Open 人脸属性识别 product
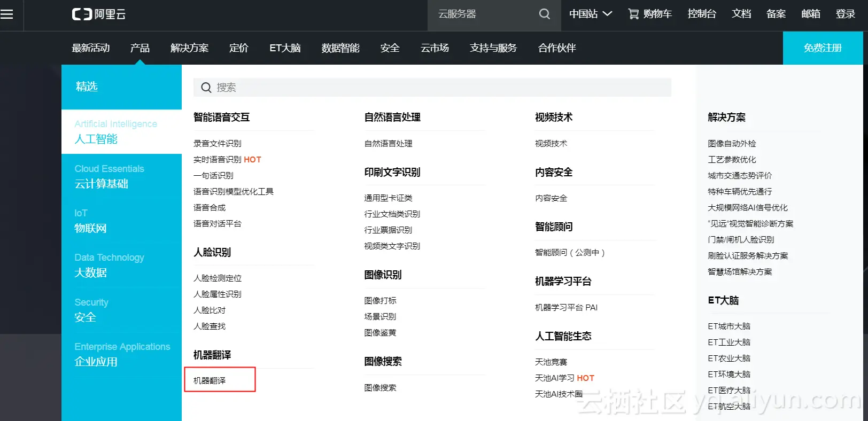This screenshot has width=868, height=421. pyautogui.click(x=217, y=294)
